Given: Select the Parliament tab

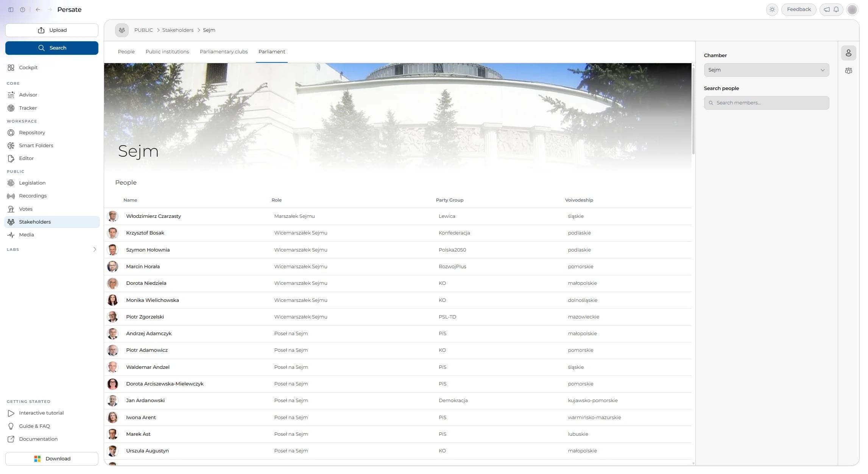Looking at the screenshot, I should coord(272,52).
